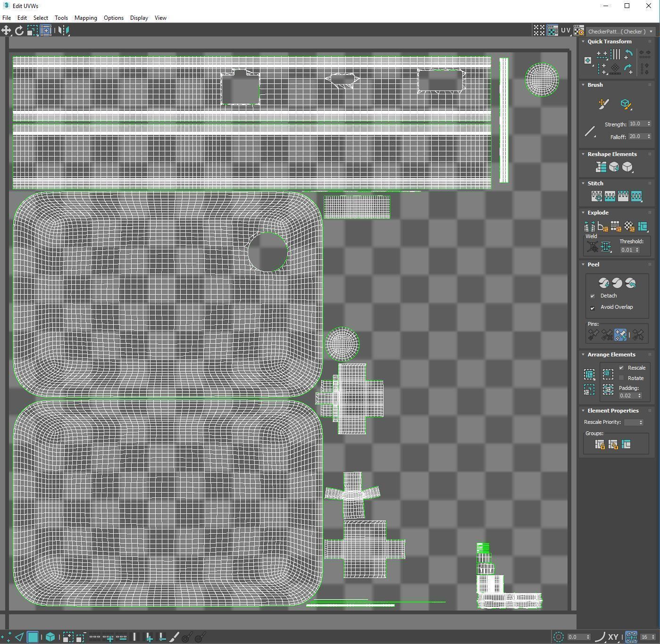Collapse the Peel rollout

tap(583, 264)
